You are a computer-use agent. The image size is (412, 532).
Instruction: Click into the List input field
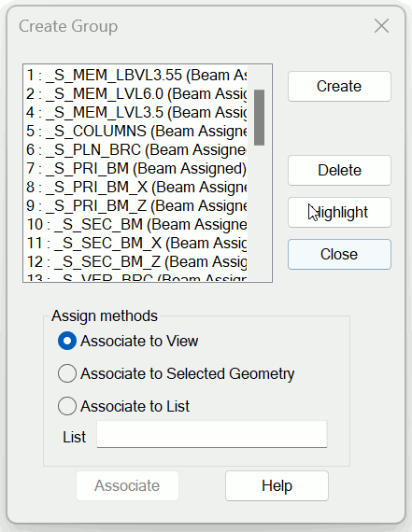[212, 434]
